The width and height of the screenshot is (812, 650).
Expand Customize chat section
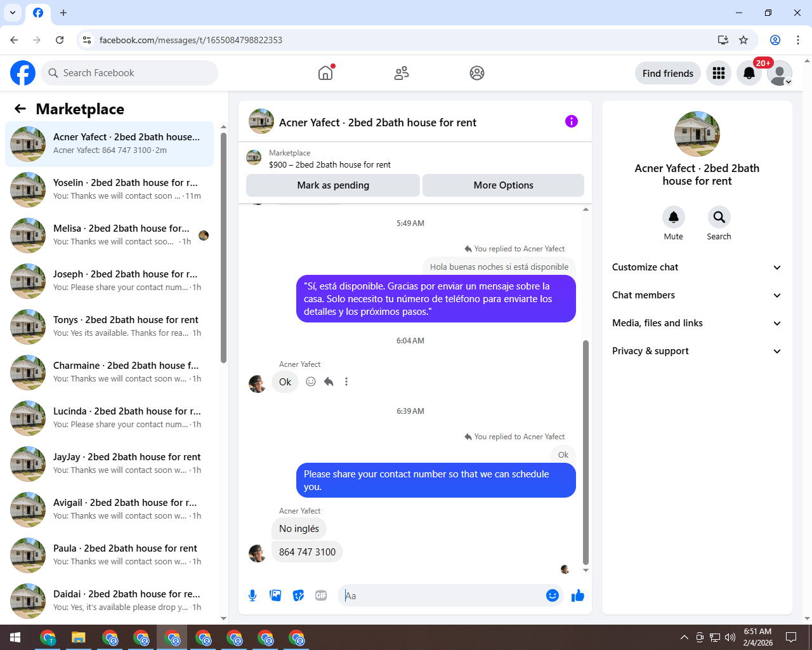click(697, 267)
